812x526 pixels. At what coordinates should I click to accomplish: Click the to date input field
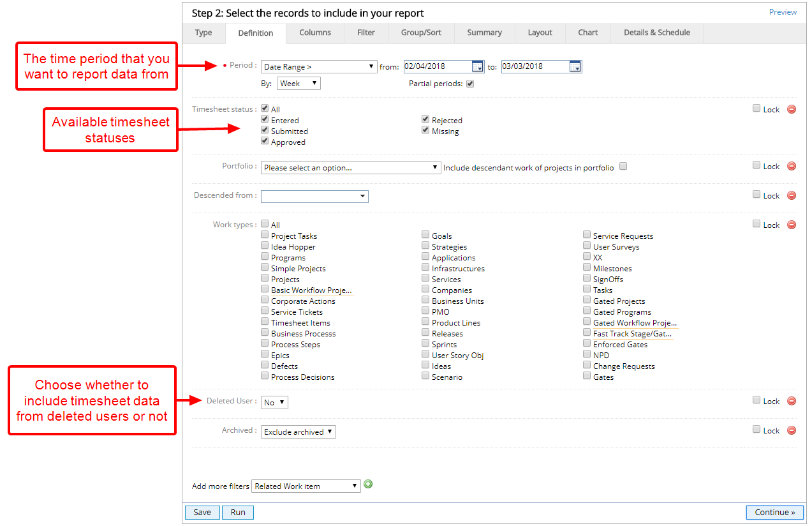[x=535, y=66]
